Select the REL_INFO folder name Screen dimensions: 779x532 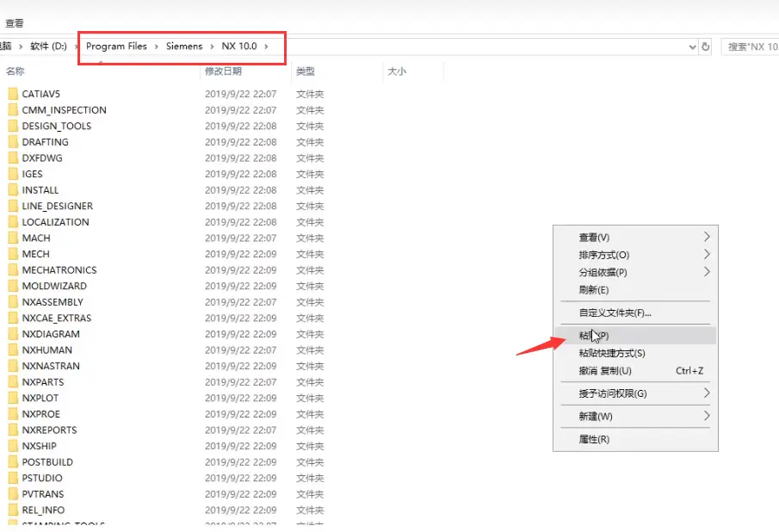pos(43,510)
